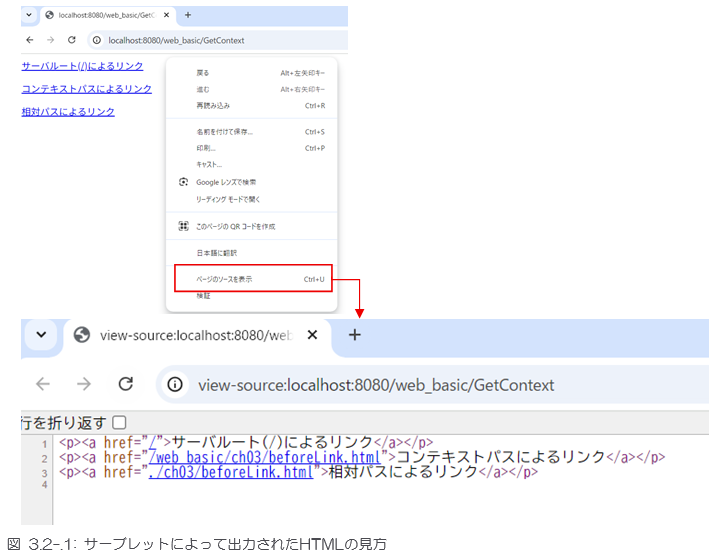Click the forward arrow in the view-source browser
This screenshot has height=555, width=717.
point(84,385)
